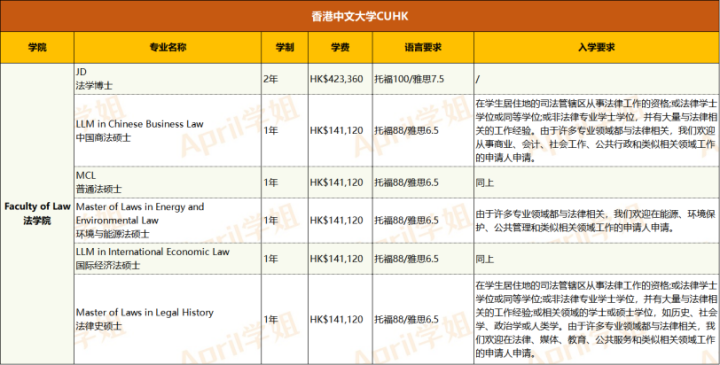Click language cell in Chinese Business Law row
The height and width of the screenshot is (365, 720).
pos(423,130)
